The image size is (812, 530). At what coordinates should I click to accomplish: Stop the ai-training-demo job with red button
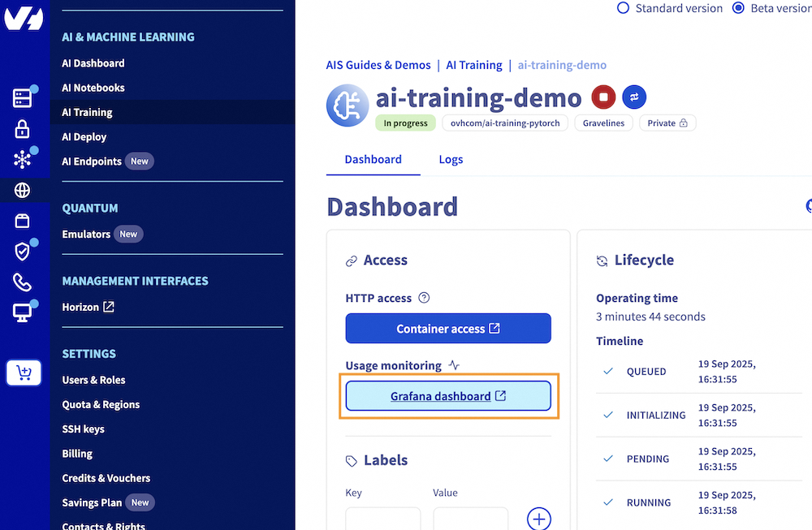pos(603,97)
